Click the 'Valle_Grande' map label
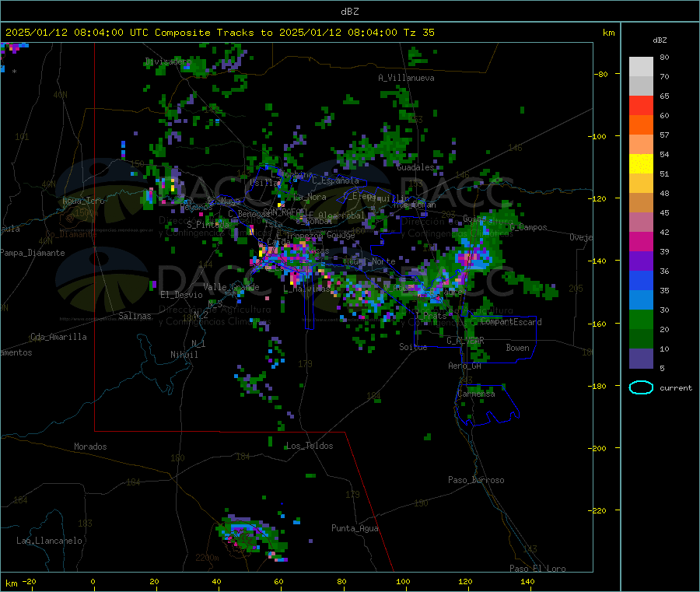 pyautogui.click(x=231, y=287)
